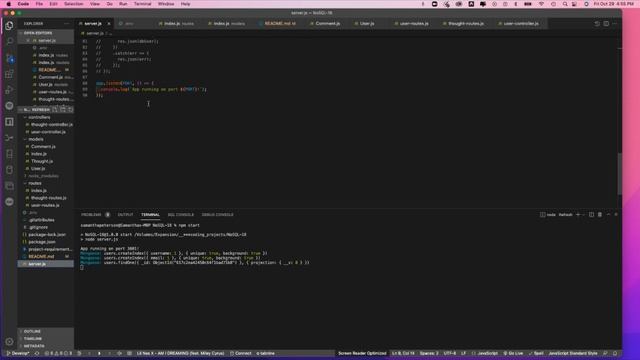This screenshot has height=360, width=640.
Task: Click Ln, Col cursor position in status bar
Action: [403, 353]
